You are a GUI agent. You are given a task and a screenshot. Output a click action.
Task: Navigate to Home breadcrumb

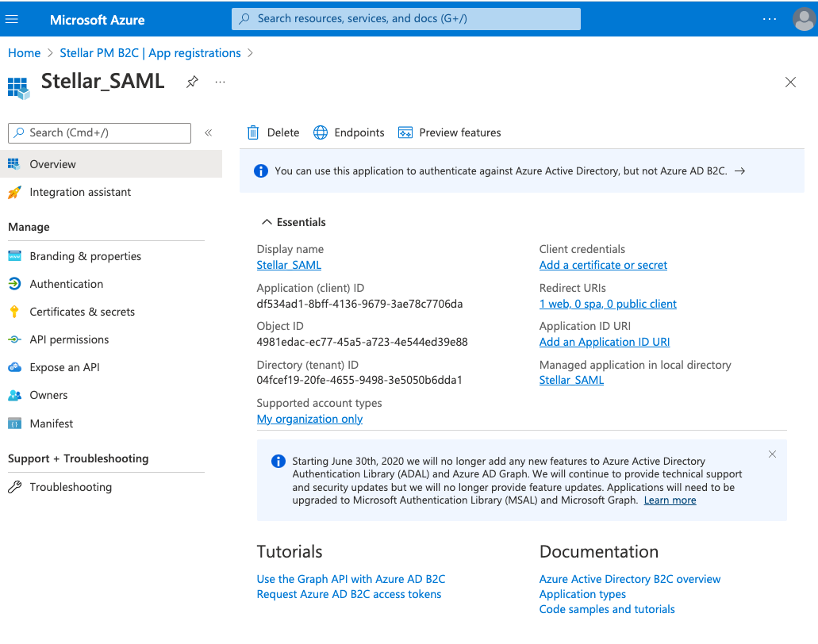pos(24,53)
